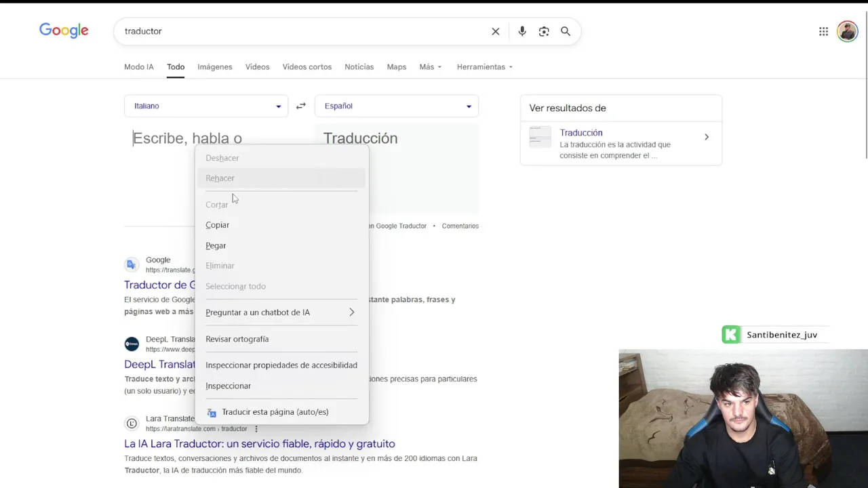Open the Google apps grid
This screenshot has height=488, width=868.
[823, 31]
